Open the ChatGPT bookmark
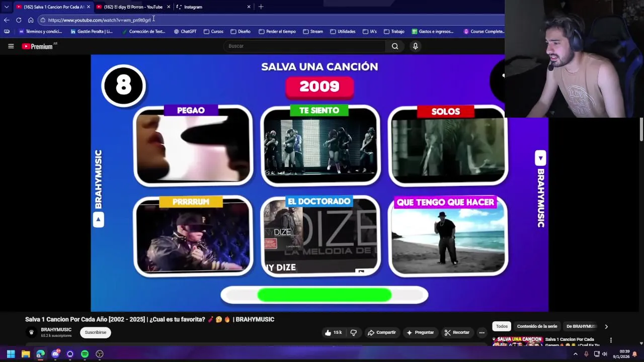Viewport: 644px width, 362px height. tap(185, 31)
